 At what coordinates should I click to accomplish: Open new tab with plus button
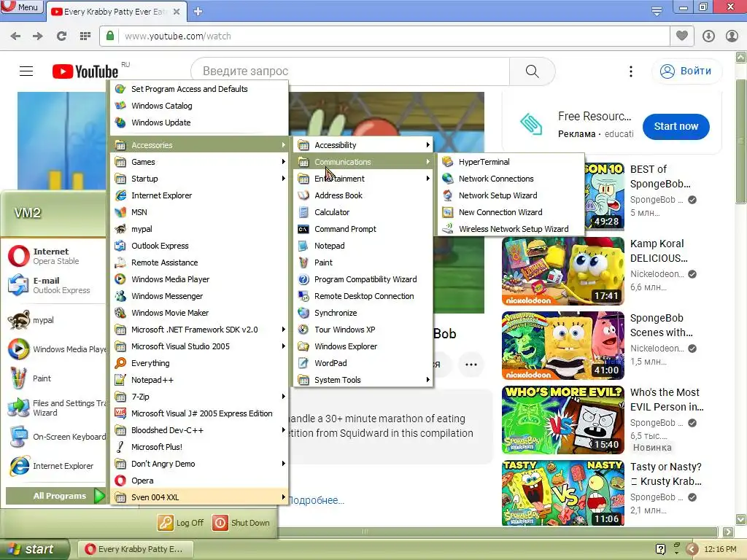[x=198, y=11]
